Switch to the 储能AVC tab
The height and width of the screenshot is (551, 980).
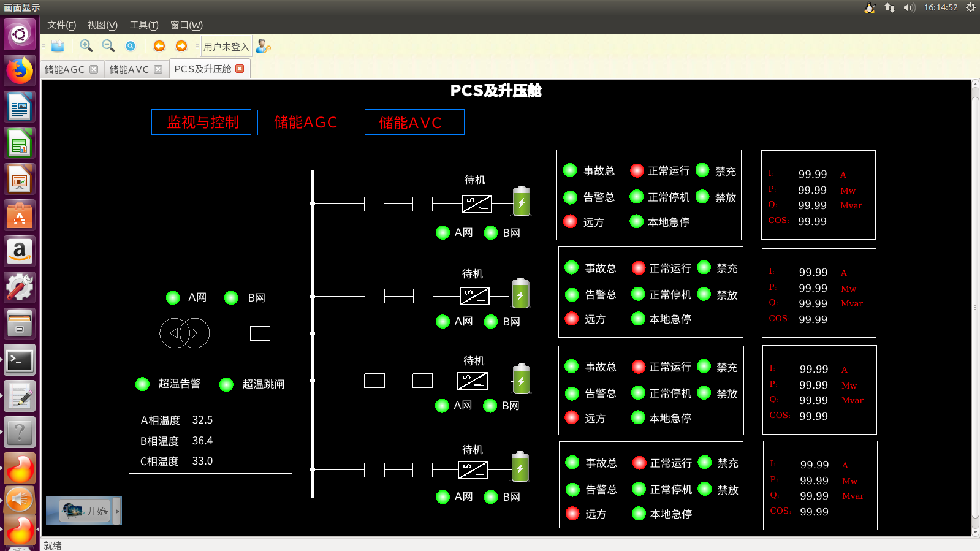pyautogui.click(x=129, y=69)
